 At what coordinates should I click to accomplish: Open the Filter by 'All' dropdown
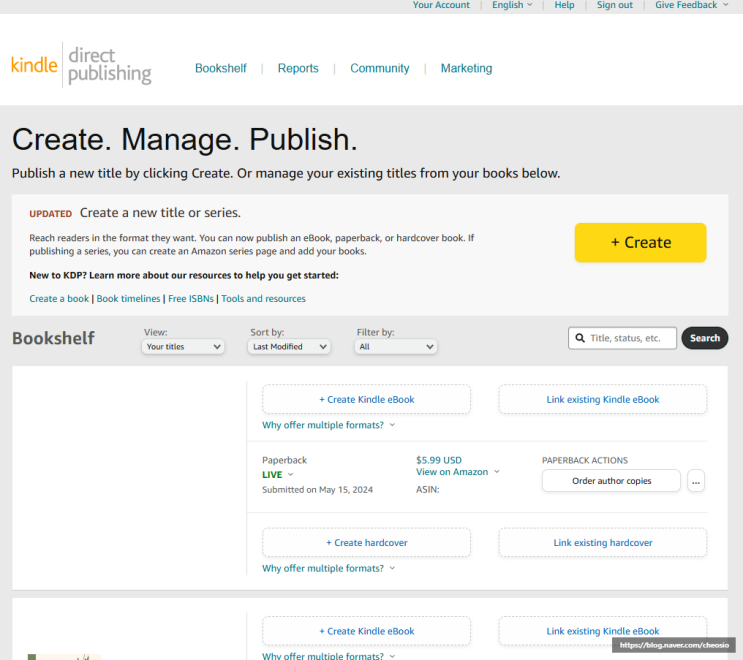click(396, 347)
